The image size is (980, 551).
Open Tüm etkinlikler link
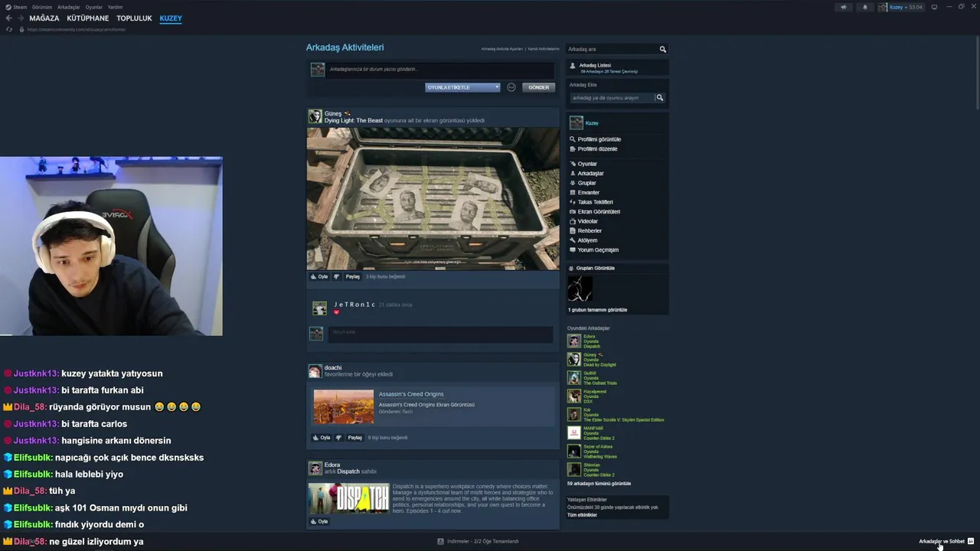coord(582,515)
